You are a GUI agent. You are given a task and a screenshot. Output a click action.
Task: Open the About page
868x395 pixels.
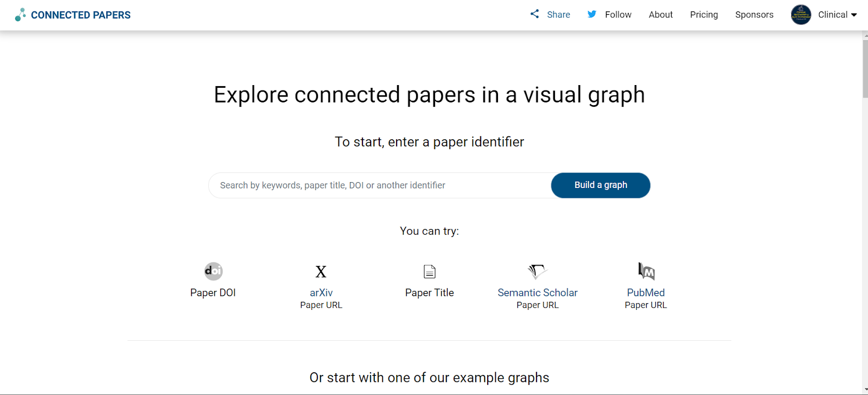[x=661, y=15]
